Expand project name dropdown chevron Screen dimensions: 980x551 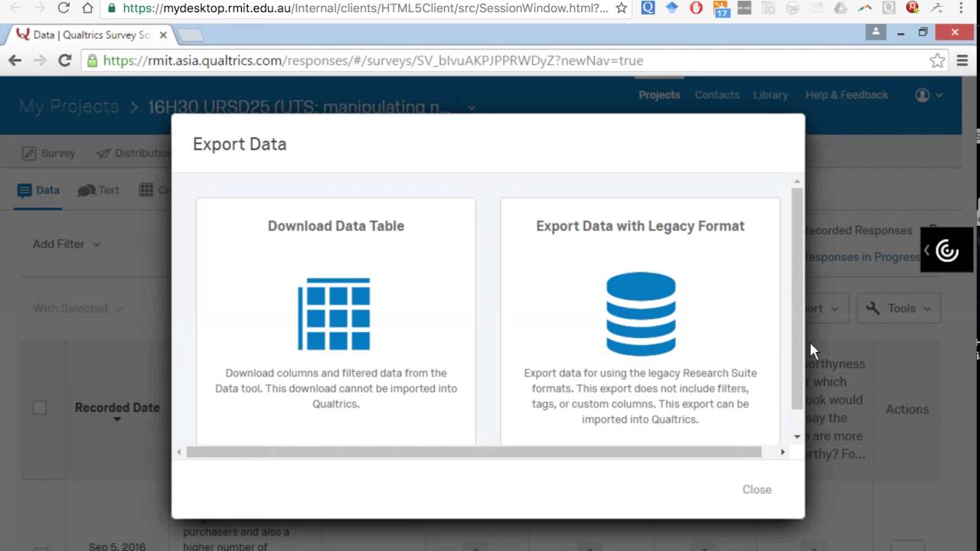coord(472,108)
